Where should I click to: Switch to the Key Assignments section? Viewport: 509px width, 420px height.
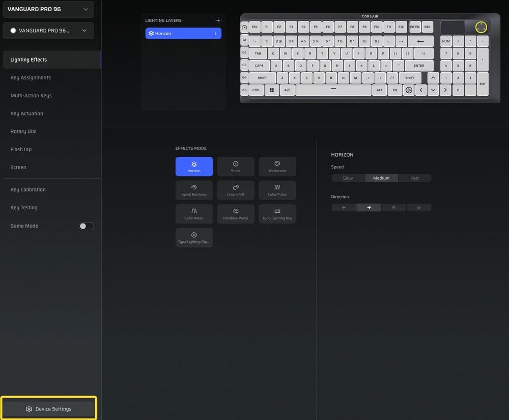click(31, 77)
